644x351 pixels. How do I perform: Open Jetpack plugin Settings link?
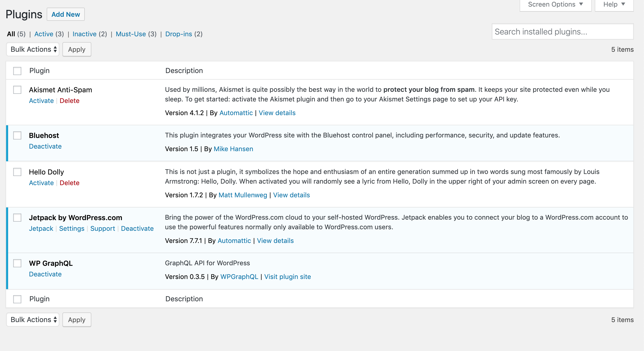[x=72, y=229]
